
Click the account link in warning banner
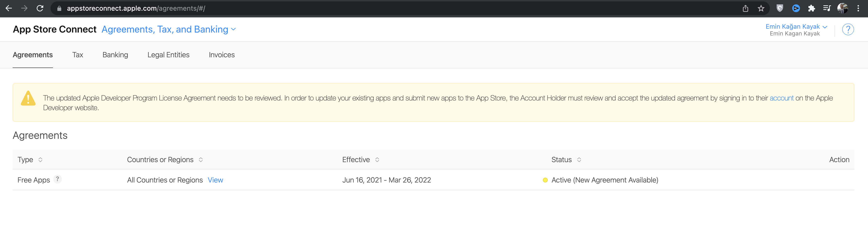[781, 98]
